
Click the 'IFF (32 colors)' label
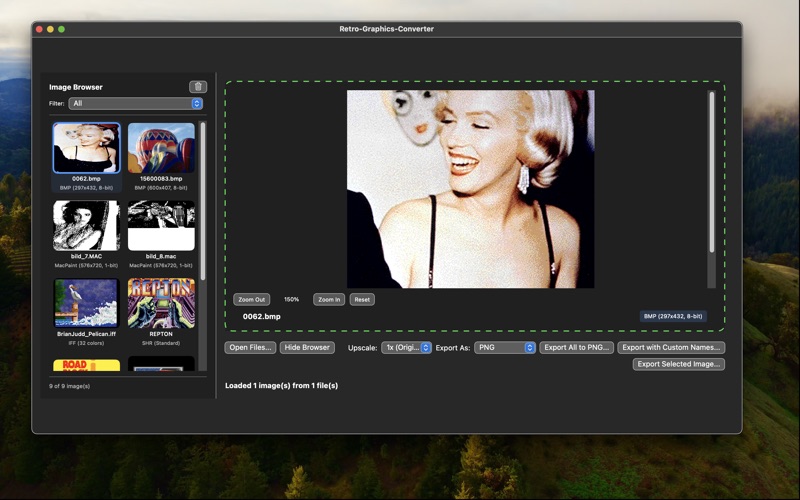click(86, 343)
